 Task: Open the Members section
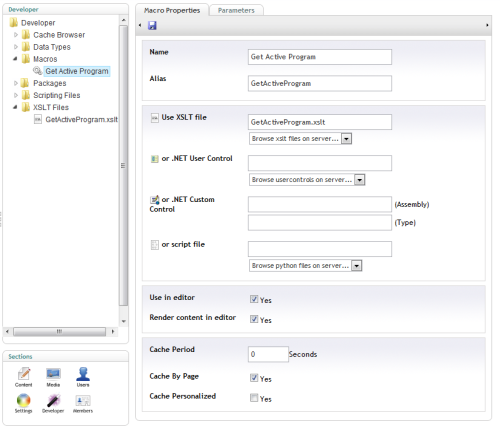[x=83, y=403]
